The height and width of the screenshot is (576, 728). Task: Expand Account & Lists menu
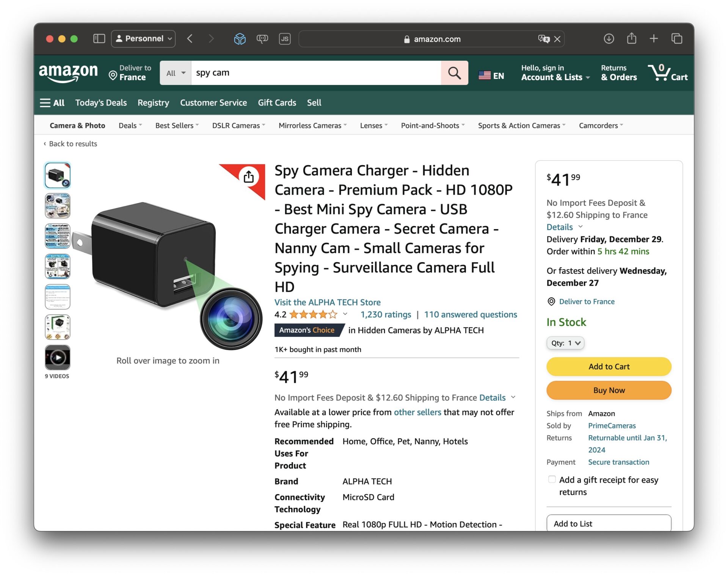(x=555, y=72)
